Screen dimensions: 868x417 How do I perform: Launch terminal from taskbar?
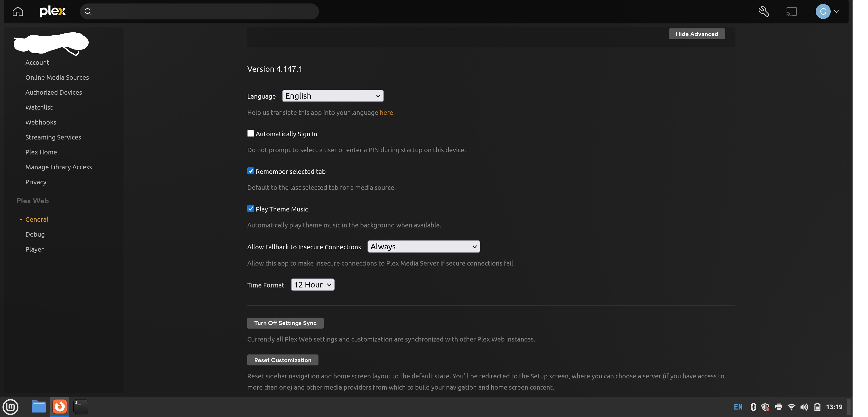[x=80, y=407]
